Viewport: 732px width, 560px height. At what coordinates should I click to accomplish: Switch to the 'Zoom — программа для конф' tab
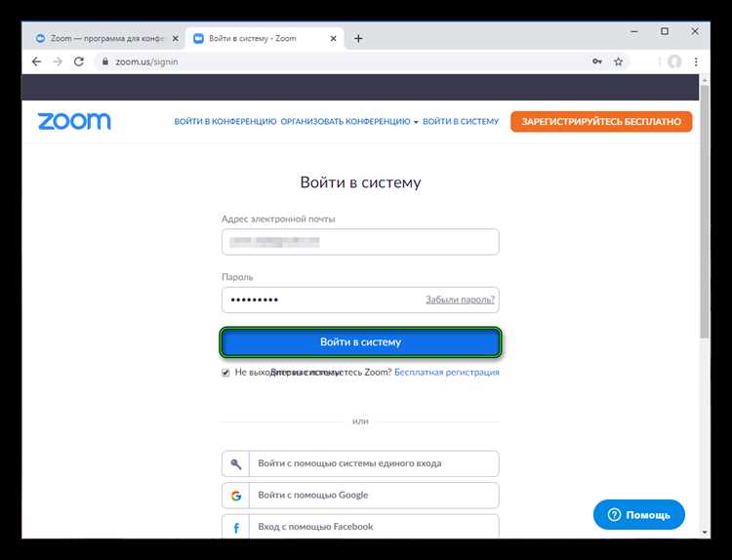[x=106, y=39]
